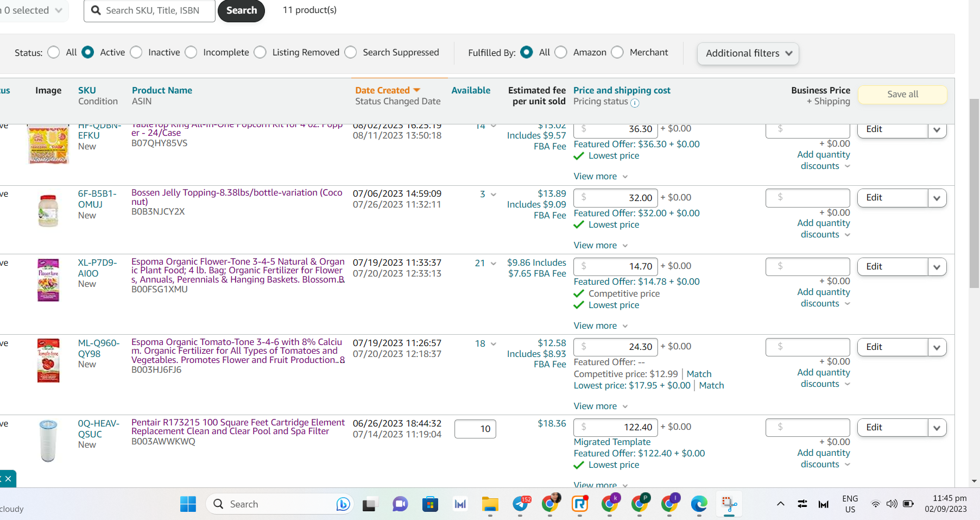Image resolution: width=980 pixels, height=520 pixels.
Task: Open Edit dropdown arrow for Espoma Tomato-Tone
Action: 937,347
